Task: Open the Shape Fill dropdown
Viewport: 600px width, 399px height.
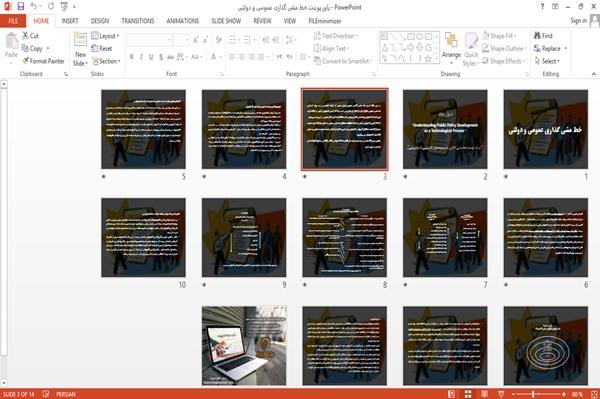Action: pos(499,36)
